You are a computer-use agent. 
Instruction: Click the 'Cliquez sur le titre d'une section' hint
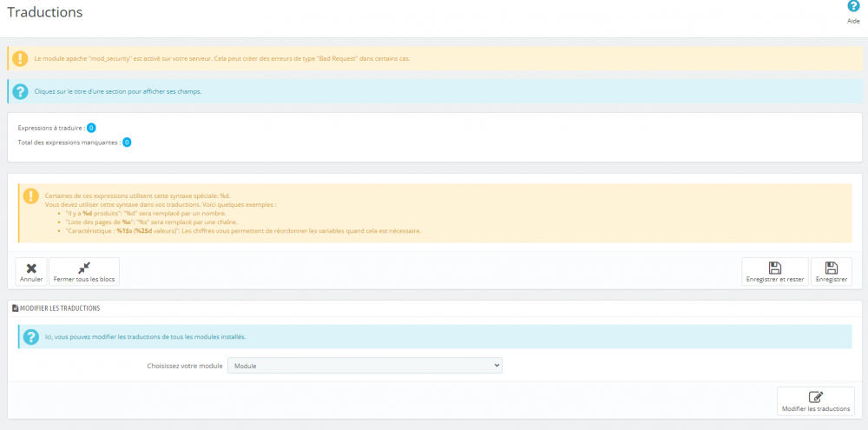tap(118, 91)
